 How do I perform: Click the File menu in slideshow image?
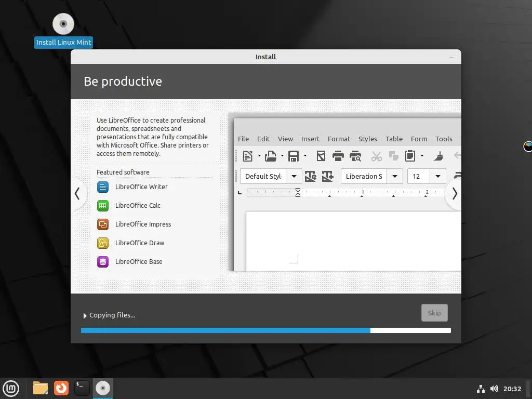pyautogui.click(x=243, y=139)
